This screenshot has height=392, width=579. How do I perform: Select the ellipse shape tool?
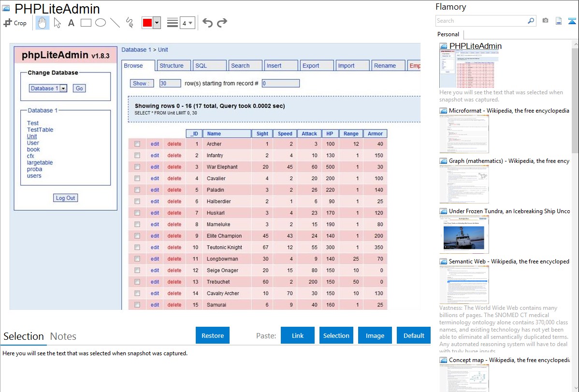coord(101,23)
